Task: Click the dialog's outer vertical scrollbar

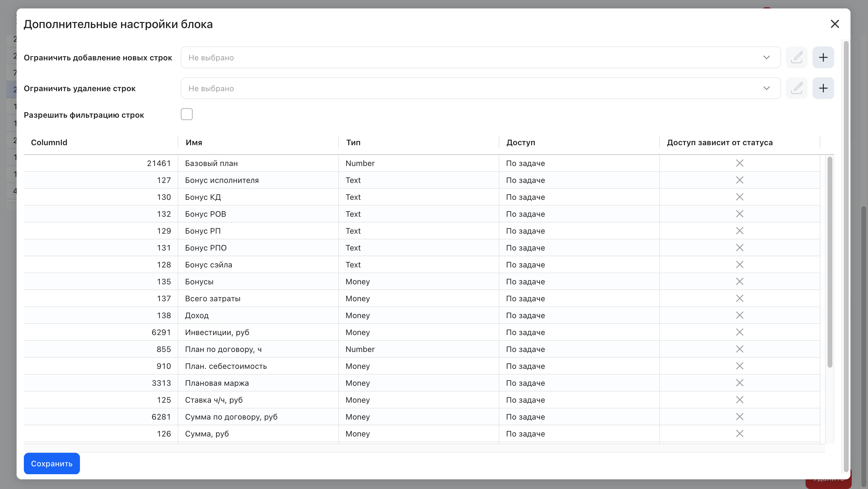Action: [846, 256]
